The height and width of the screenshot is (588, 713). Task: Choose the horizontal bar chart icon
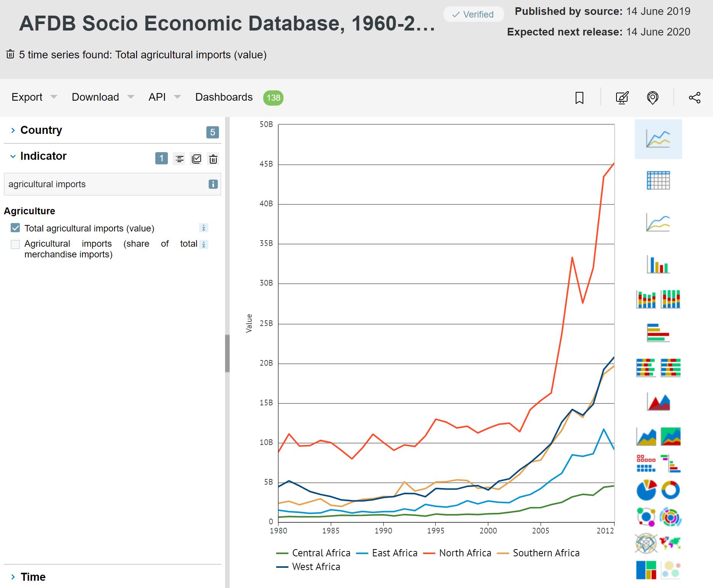[x=658, y=333]
